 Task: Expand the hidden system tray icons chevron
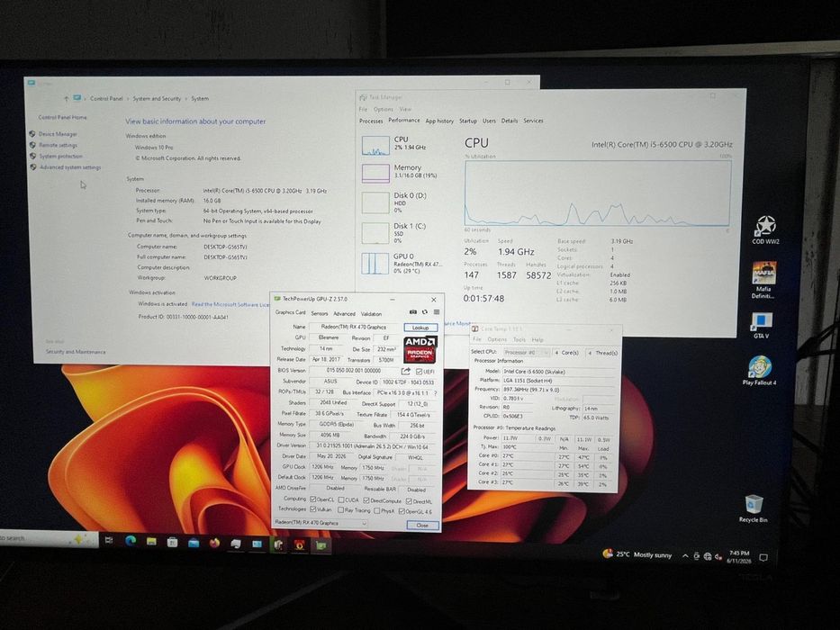click(684, 556)
